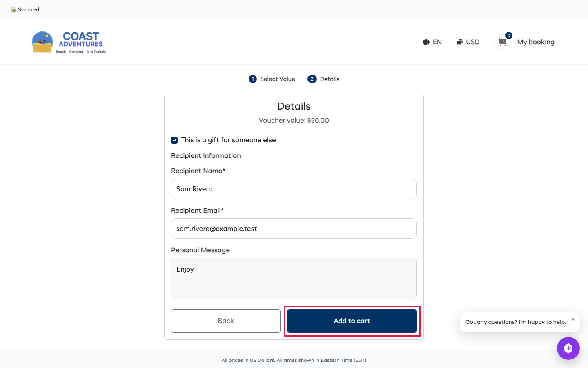This screenshot has width=588, height=368.
Task: Click the Back button
Action: pos(226,321)
